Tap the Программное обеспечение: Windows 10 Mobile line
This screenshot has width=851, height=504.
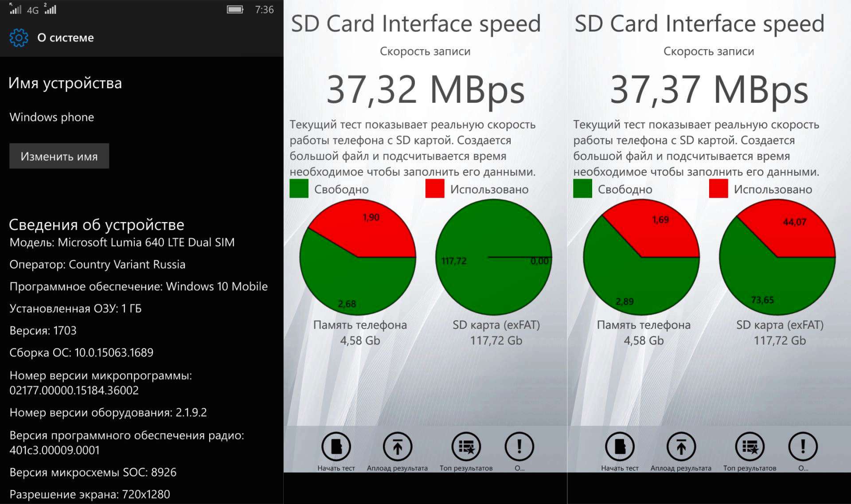pos(139,286)
